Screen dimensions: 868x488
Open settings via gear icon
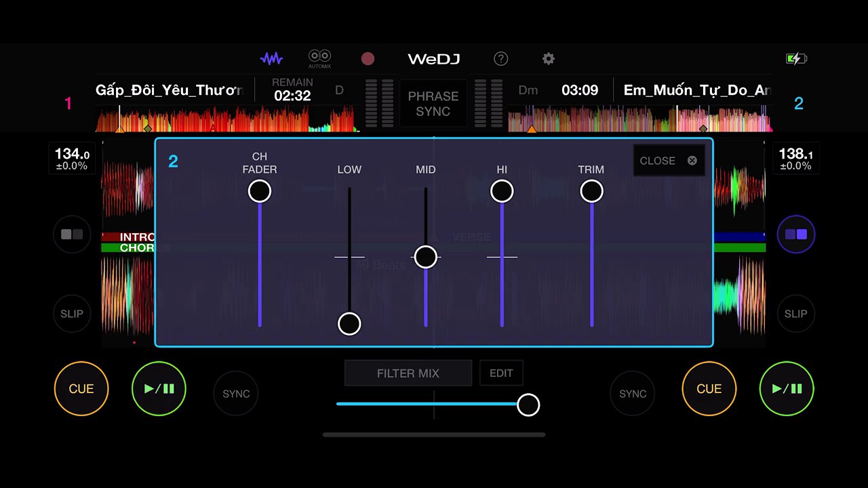pos(549,59)
